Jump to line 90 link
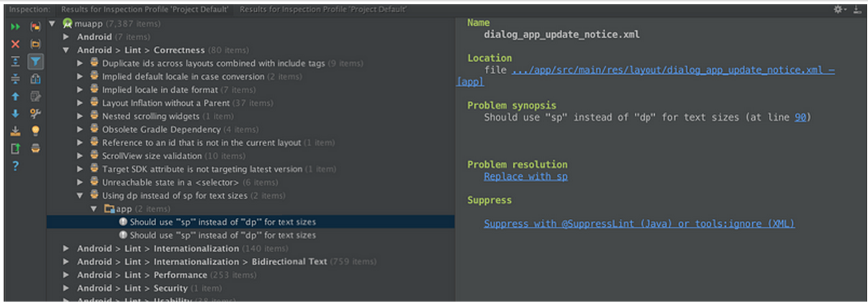The height and width of the screenshot is (303, 868). click(800, 117)
